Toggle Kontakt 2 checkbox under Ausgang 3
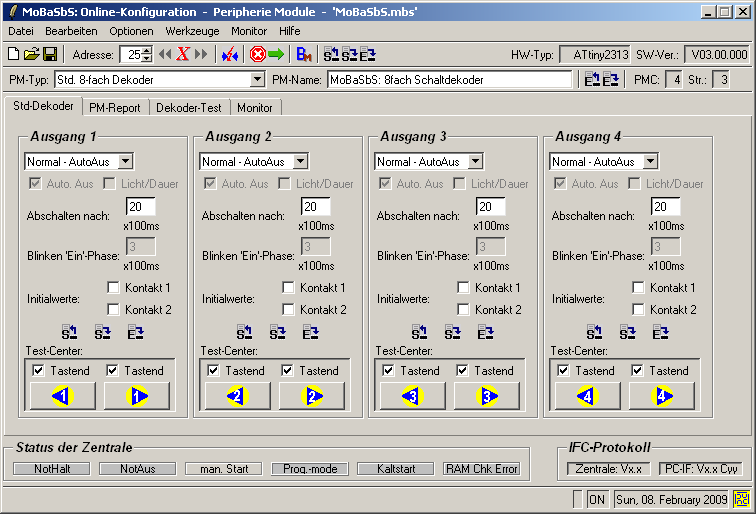Image resolution: width=756 pixels, height=514 pixels. click(463, 310)
